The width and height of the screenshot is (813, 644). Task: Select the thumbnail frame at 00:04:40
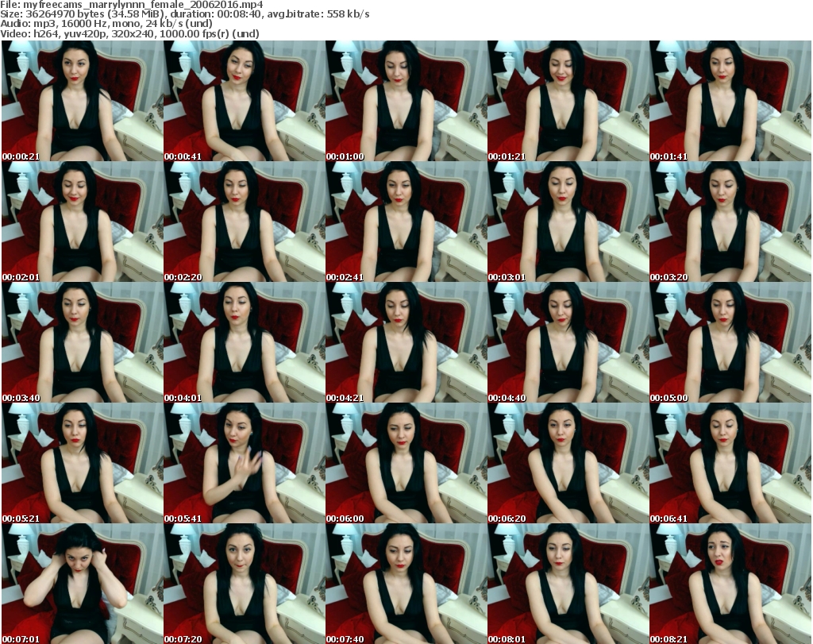[568, 342]
